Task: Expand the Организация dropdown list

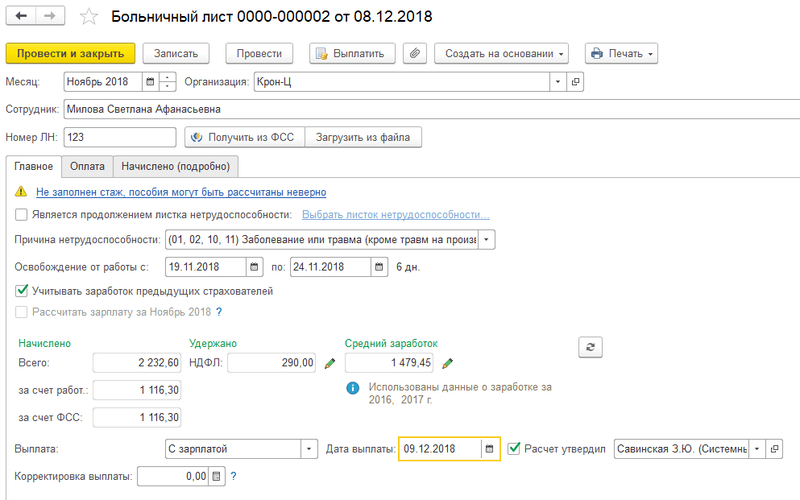Action: click(x=558, y=82)
